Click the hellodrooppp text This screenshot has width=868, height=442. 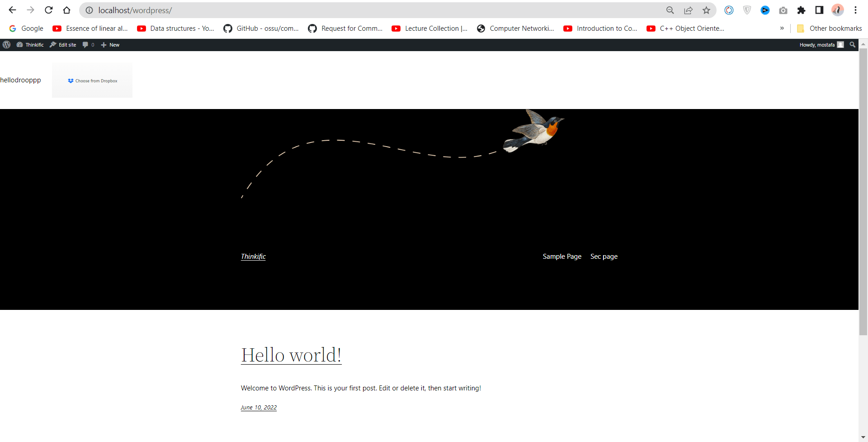[x=20, y=80]
